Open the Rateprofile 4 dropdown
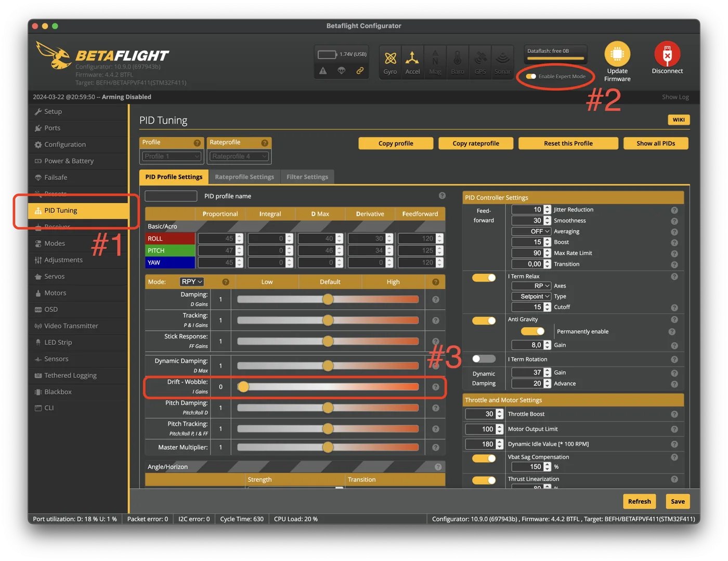The image size is (728, 561). (239, 156)
